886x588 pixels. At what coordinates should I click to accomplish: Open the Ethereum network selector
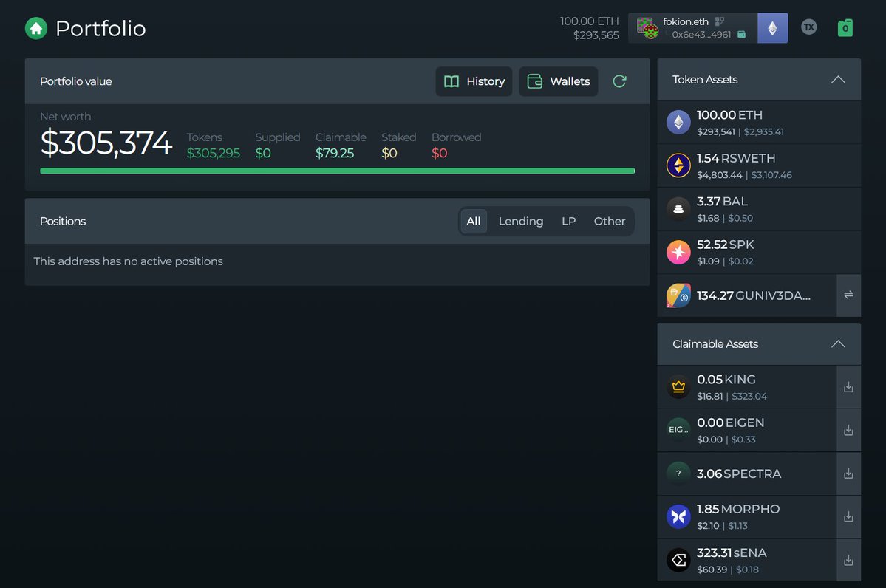coord(772,27)
